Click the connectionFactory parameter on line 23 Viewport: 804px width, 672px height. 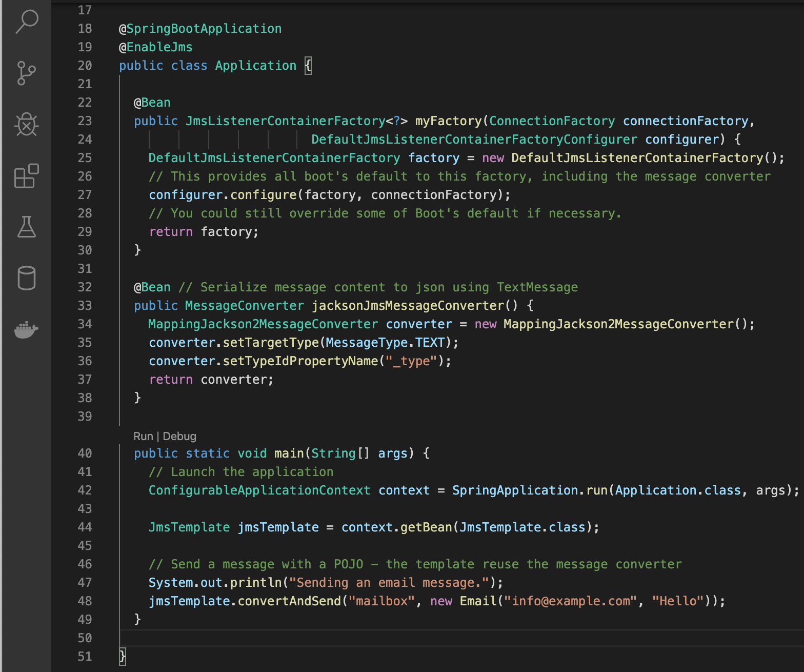coord(686,121)
